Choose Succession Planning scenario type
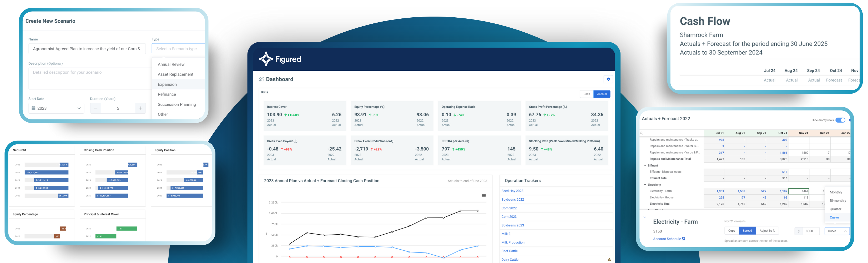868x263 pixels. 176,104
